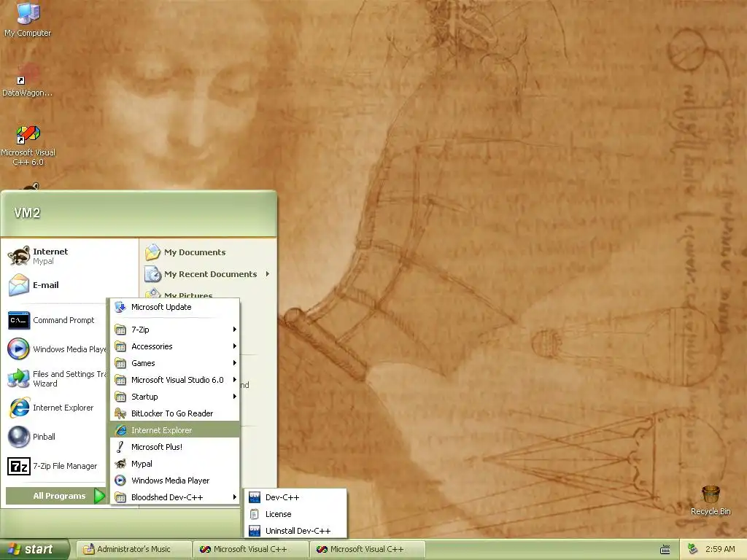Expand the Bloodshed Dev-C++ submenu arrow

[x=234, y=497]
